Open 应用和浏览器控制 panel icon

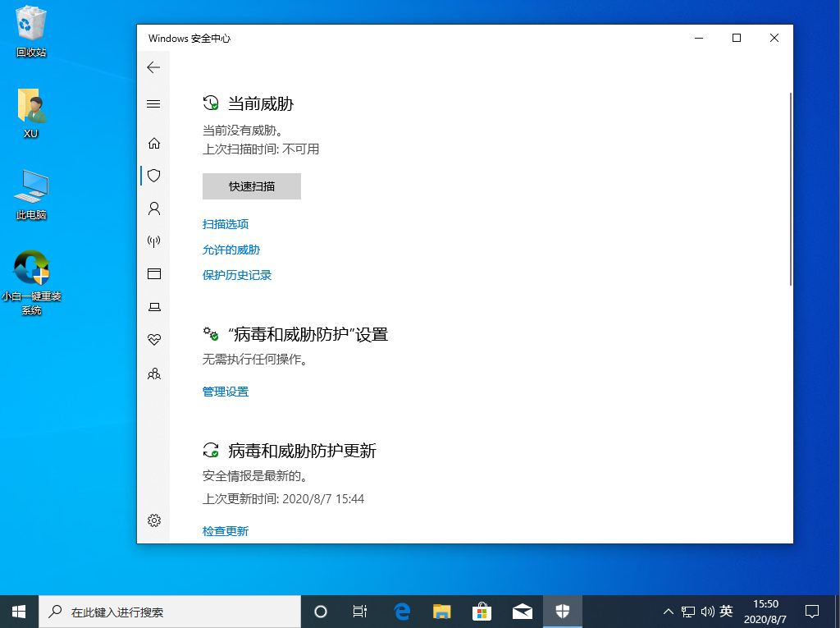pyautogui.click(x=153, y=273)
